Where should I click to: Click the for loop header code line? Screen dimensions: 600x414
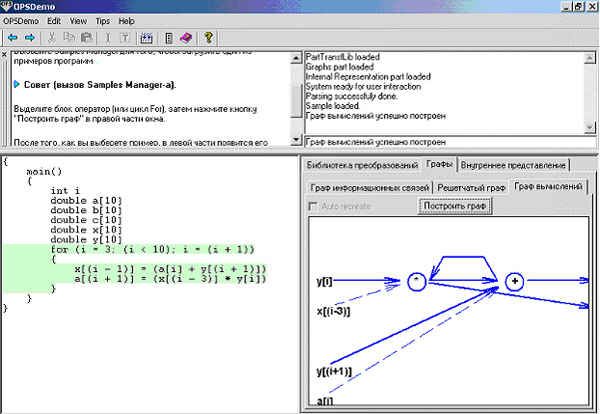152,249
